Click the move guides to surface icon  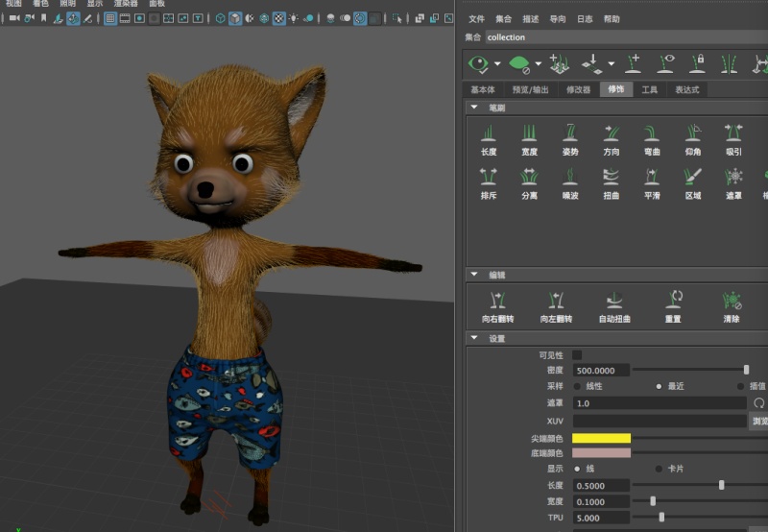tap(591, 64)
